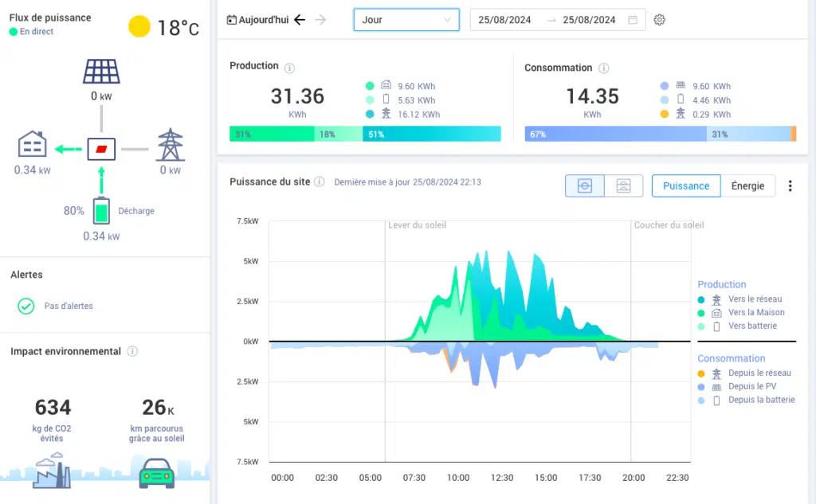816x504 pixels.
Task: Click the house icon in the power flow
Action: [x=32, y=145]
